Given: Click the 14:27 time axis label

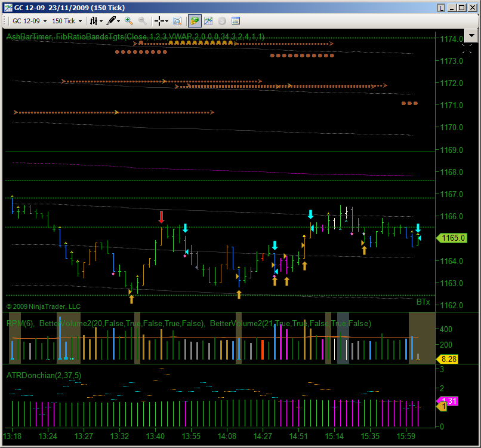Looking at the screenshot, I should [263, 436].
